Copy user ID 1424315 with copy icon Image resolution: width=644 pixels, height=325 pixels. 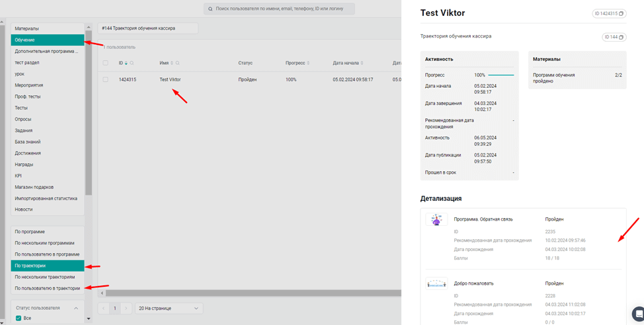point(620,13)
